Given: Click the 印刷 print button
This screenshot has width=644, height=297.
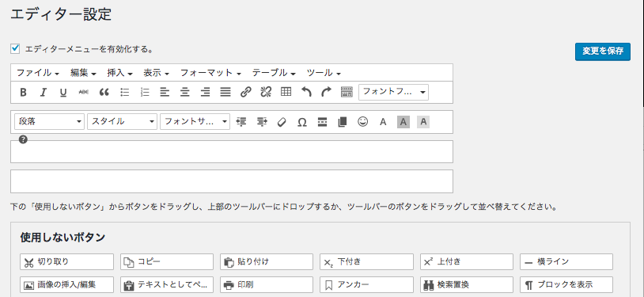Looking at the screenshot, I should point(267,284).
